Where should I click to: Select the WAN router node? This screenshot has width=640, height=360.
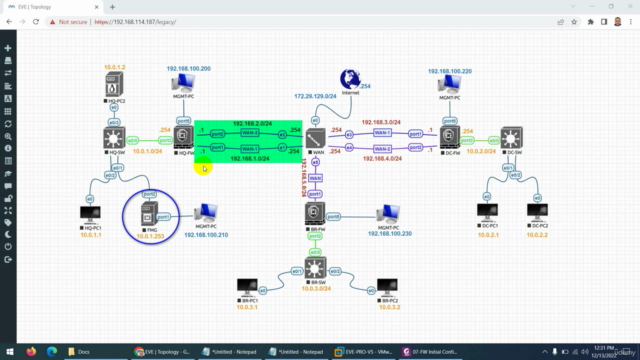[316, 138]
